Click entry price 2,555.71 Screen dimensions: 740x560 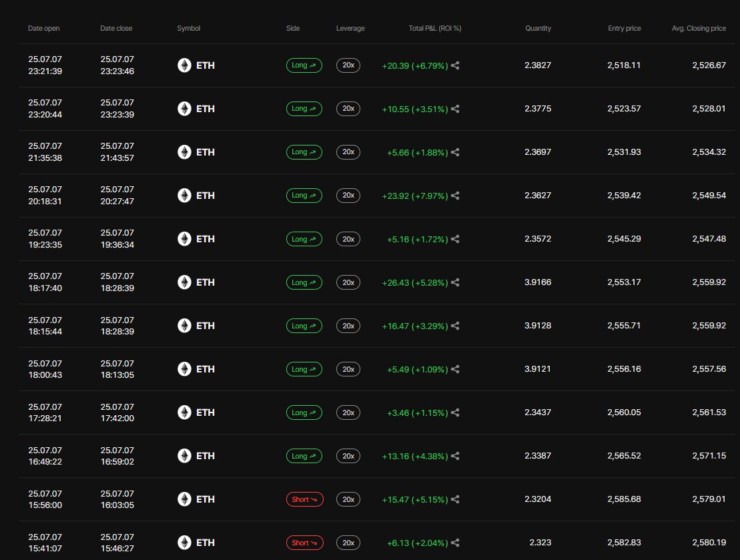click(624, 326)
